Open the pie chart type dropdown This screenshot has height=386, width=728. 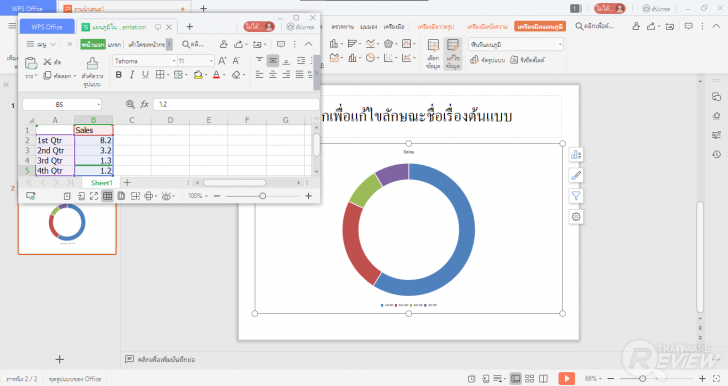tap(373, 58)
